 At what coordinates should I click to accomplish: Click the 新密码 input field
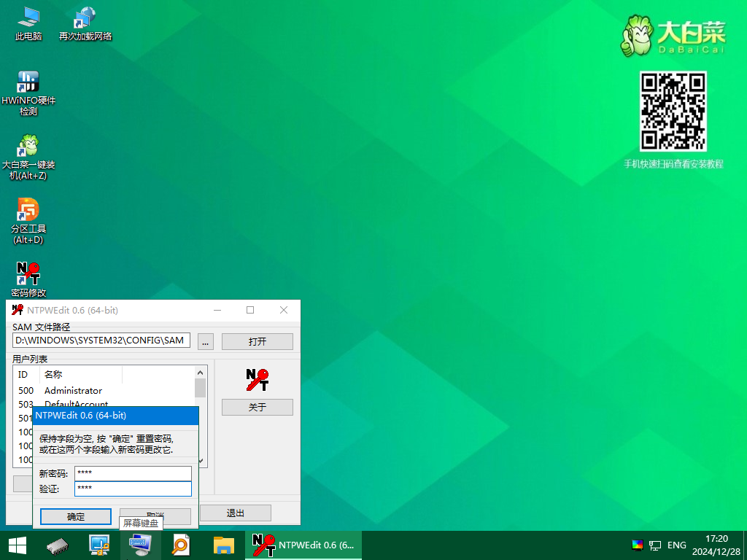point(133,474)
